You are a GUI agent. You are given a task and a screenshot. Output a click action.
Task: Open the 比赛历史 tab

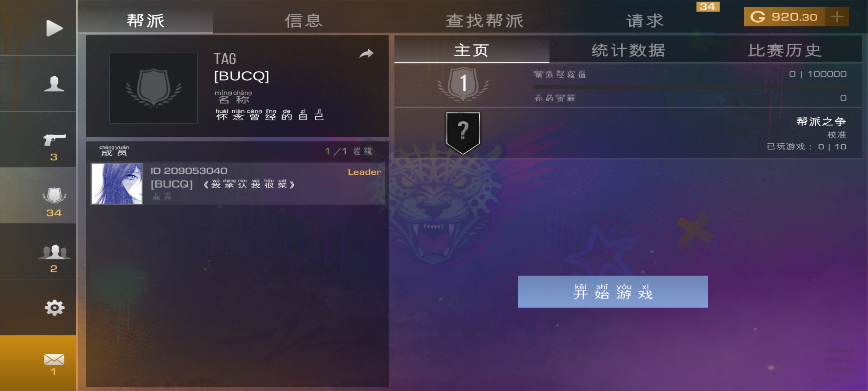tap(784, 50)
